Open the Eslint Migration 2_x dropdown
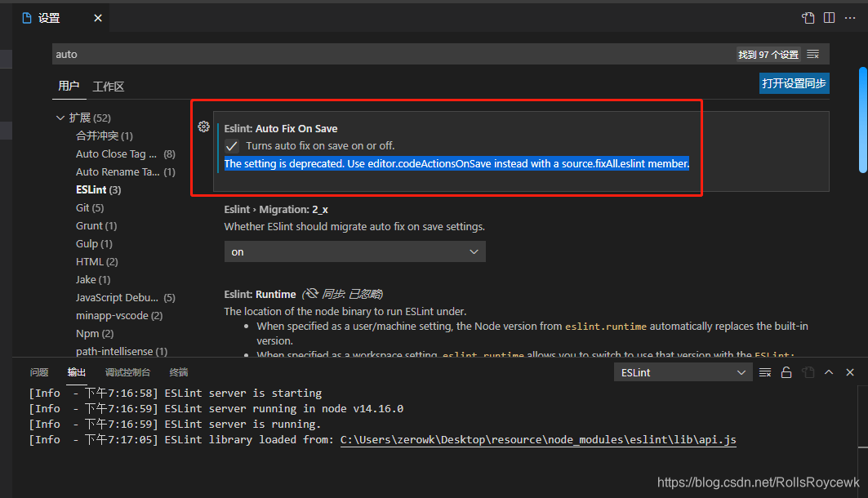This screenshot has width=868, height=498. coord(355,251)
